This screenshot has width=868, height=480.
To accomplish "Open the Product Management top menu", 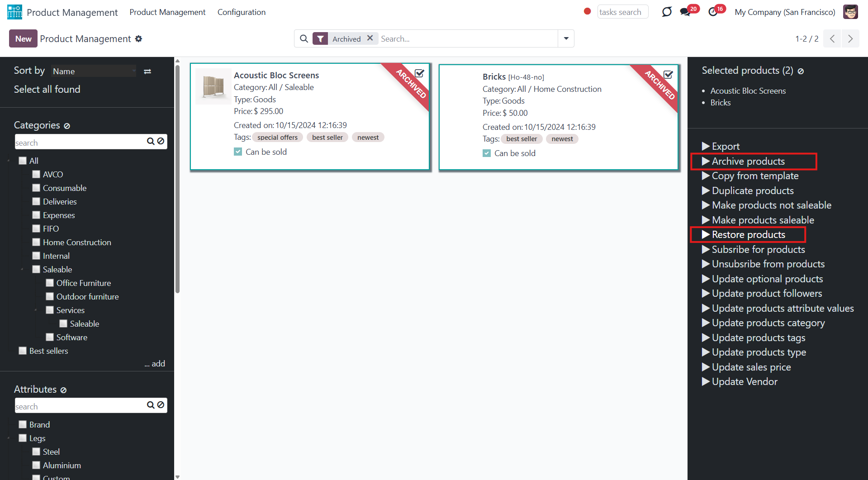I will pos(167,12).
